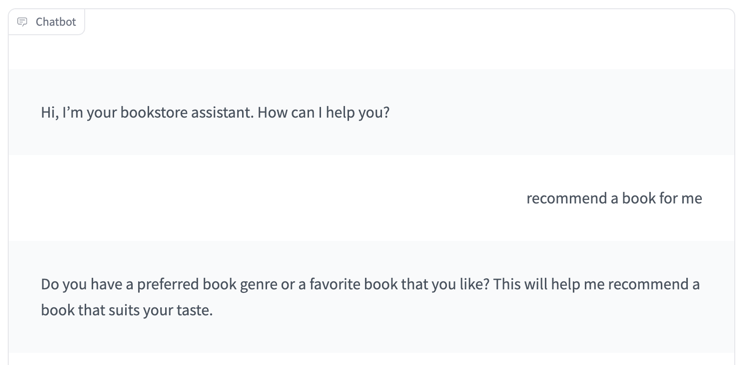Select the user message 'recommend a book for me'
This screenshot has height=365, width=746.
614,198
